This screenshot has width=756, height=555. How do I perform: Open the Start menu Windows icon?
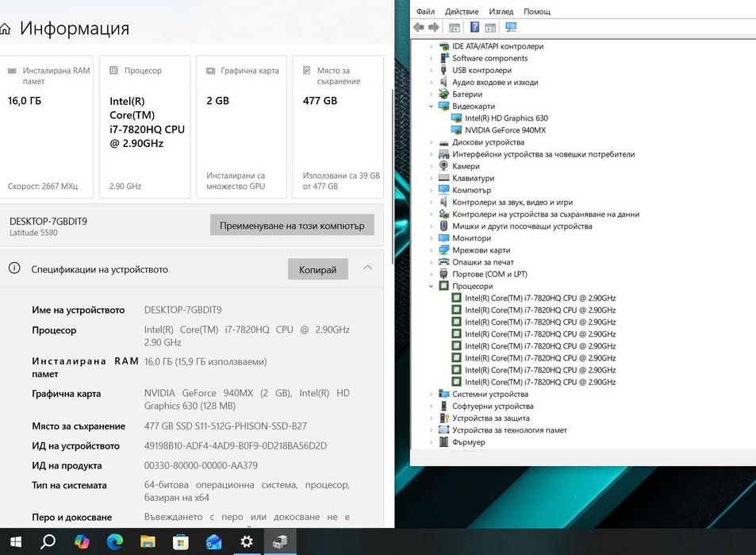tap(15, 542)
